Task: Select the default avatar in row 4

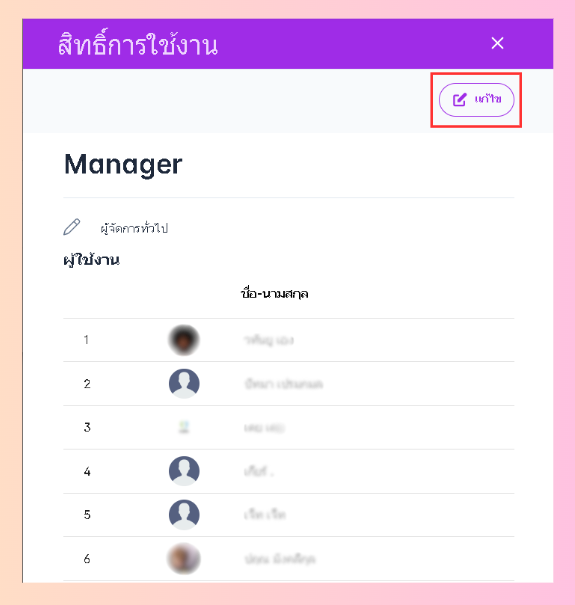Action: click(x=184, y=471)
